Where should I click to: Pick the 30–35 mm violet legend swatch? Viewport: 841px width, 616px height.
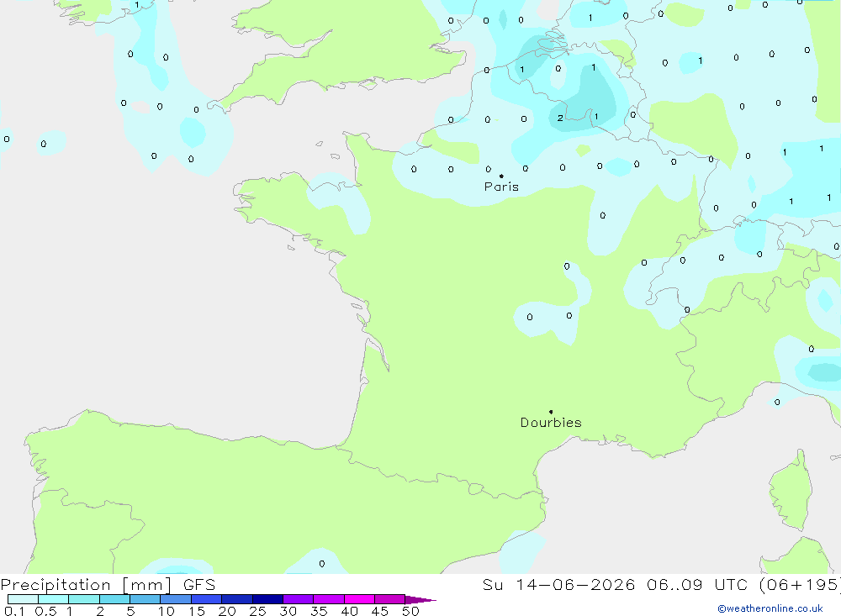point(299,599)
